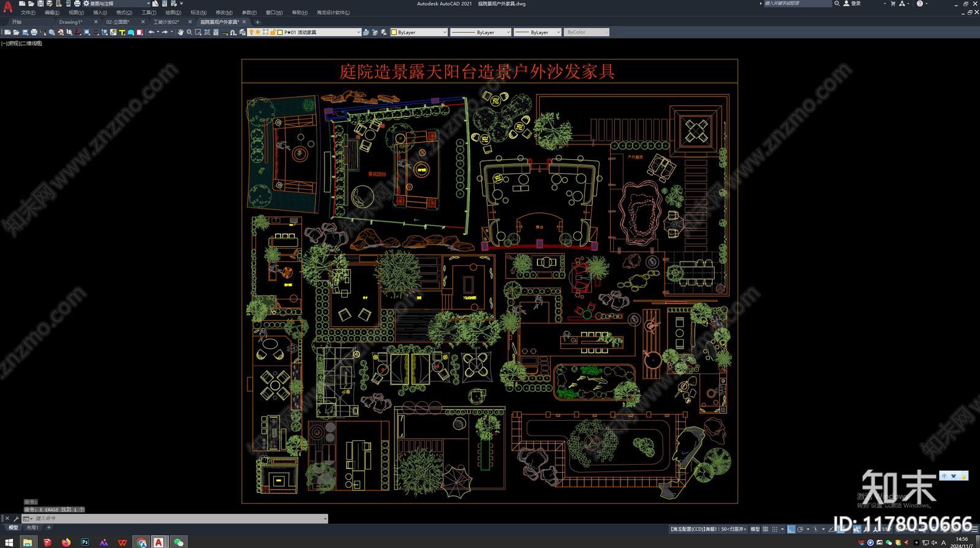The image size is (980, 548).
Task: Select the Pan hand tool
Action: (181, 32)
